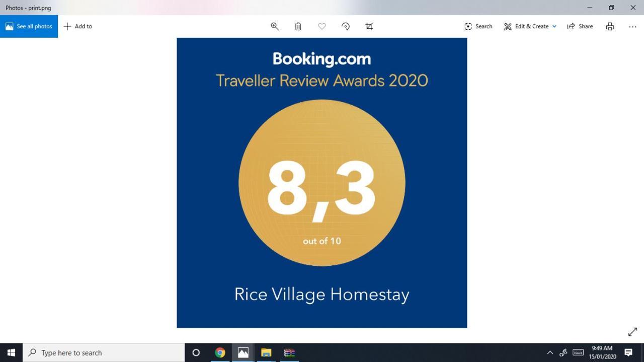Close the Photos window
This screenshot has height=362, width=644.
coord(633,8)
